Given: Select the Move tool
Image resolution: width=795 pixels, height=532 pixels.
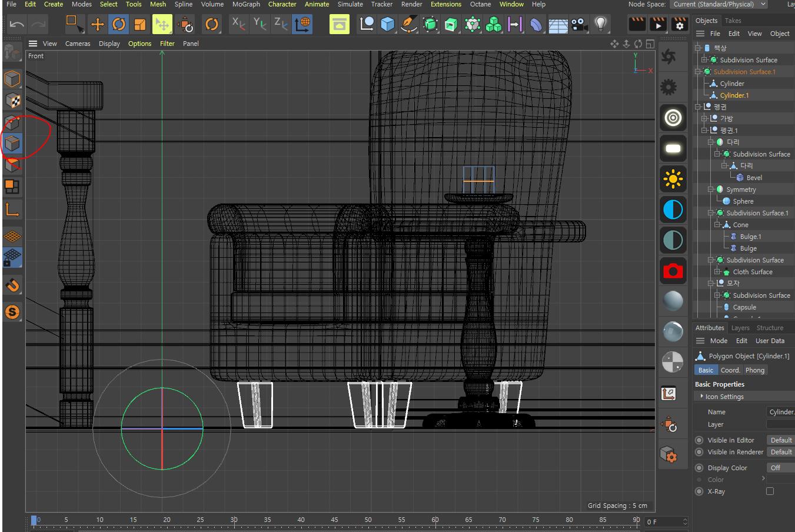Looking at the screenshot, I should 97,24.
